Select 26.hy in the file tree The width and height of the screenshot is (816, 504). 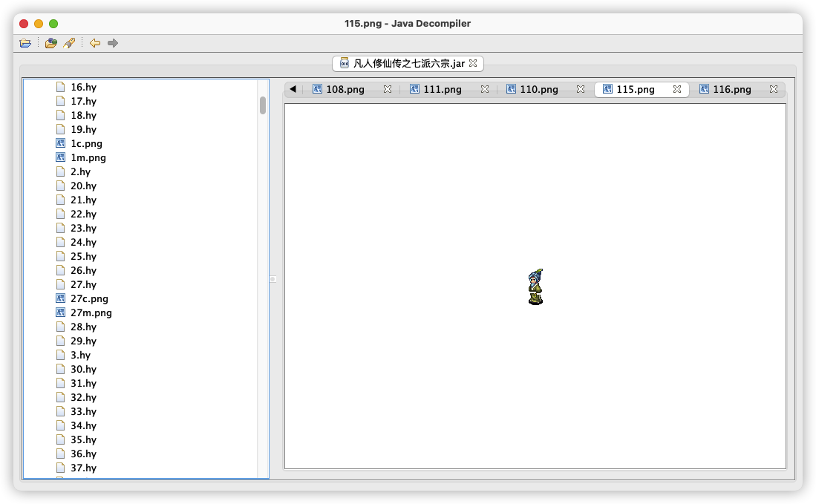[x=83, y=270]
